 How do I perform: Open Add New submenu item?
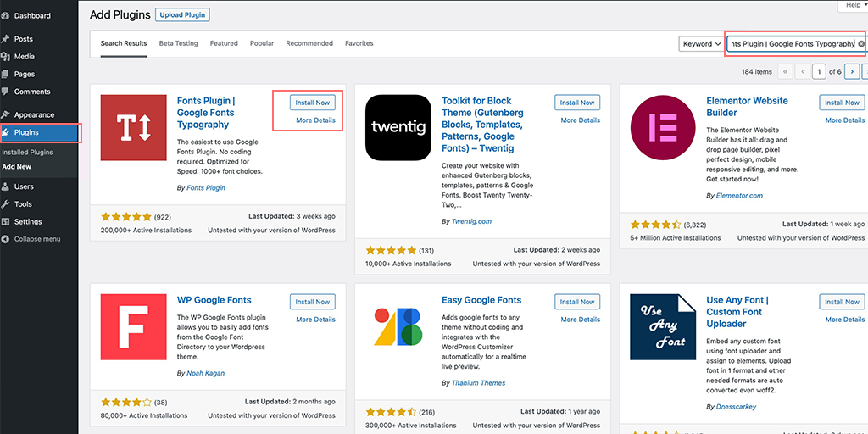17,167
